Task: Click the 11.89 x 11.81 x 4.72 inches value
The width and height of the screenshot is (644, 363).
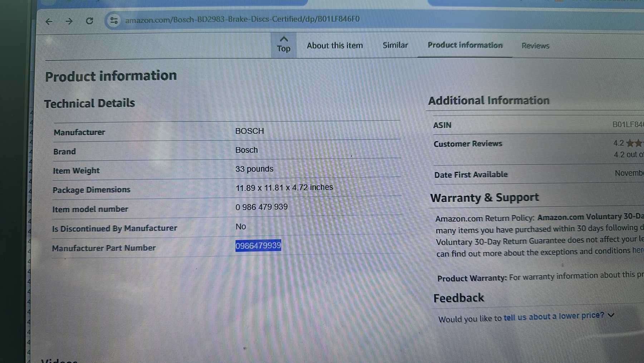Action: [x=284, y=188]
